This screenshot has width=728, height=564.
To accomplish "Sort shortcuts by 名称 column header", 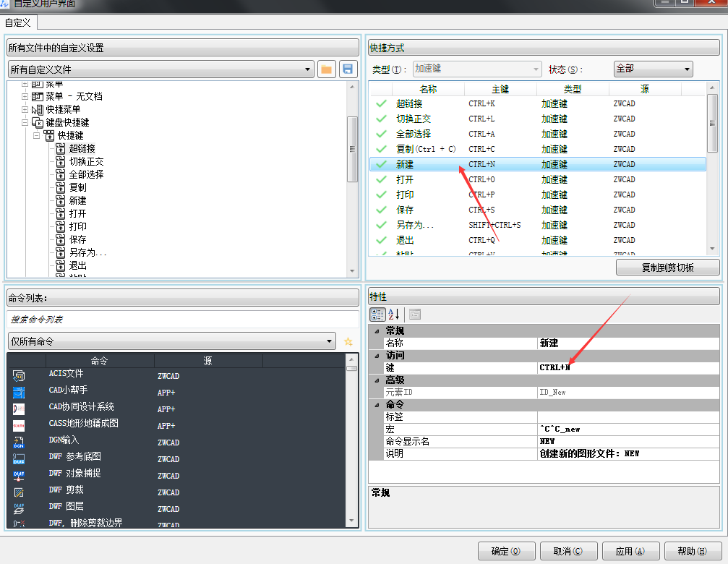I will (x=428, y=89).
